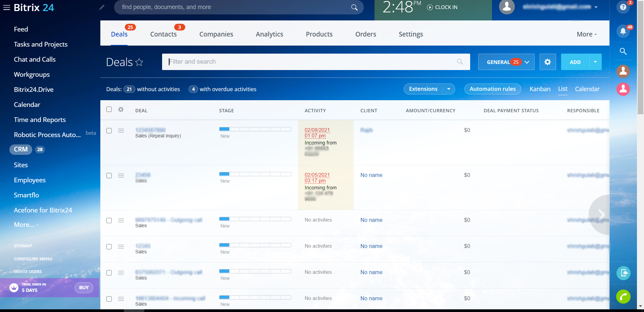Image resolution: width=644 pixels, height=312 pixels.
Task: Open the ADD button dropdown arrow
Action: (595, 62)
